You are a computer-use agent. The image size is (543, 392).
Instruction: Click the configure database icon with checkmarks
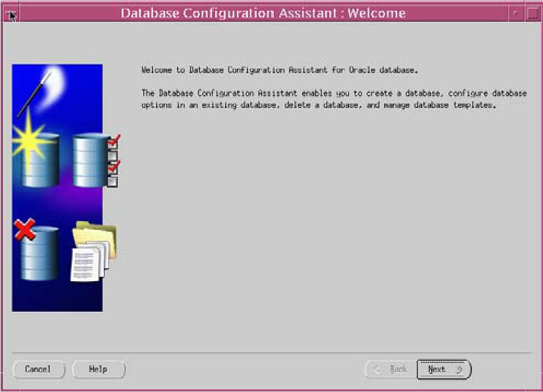point(96,161)
